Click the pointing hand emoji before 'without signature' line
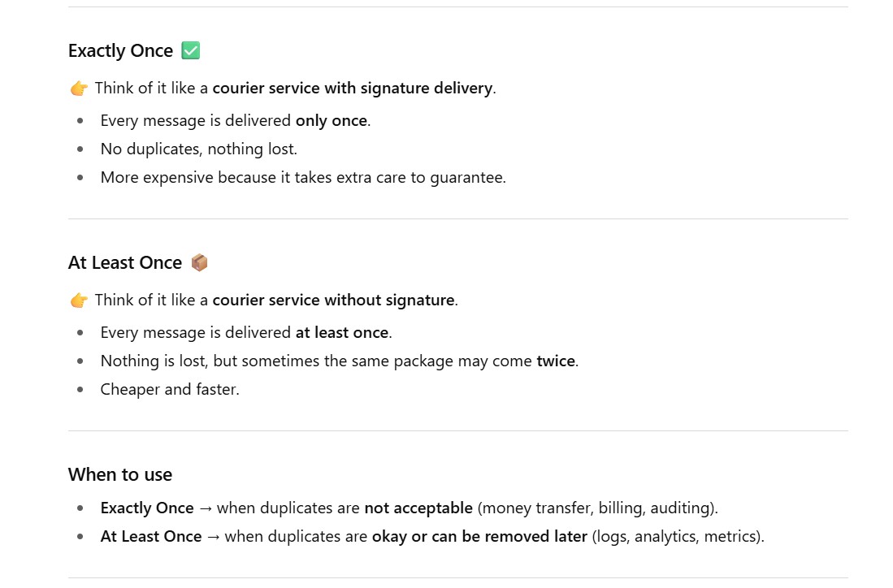The height and width of the screenshot is (588, 893). [79, 300]
